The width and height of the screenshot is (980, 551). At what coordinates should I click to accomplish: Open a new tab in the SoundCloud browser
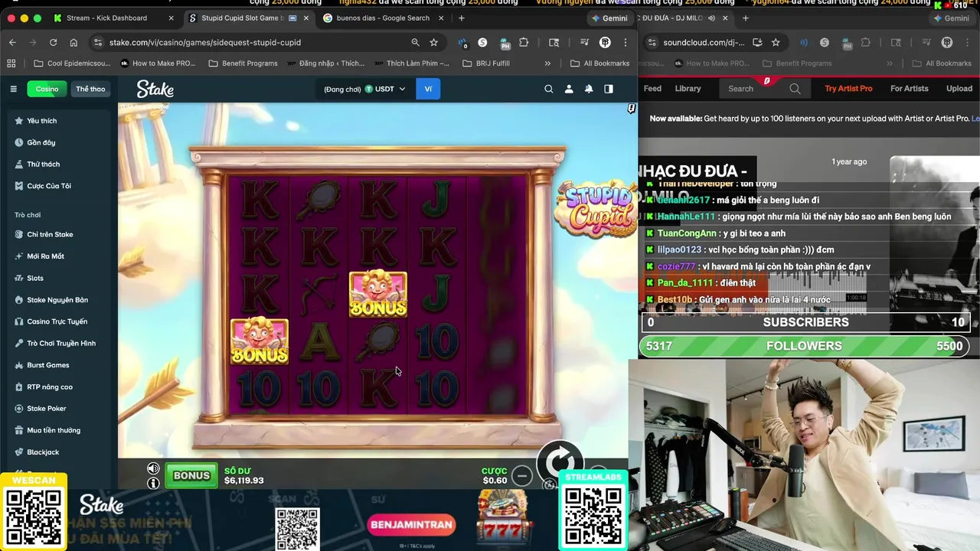point(745,18)
